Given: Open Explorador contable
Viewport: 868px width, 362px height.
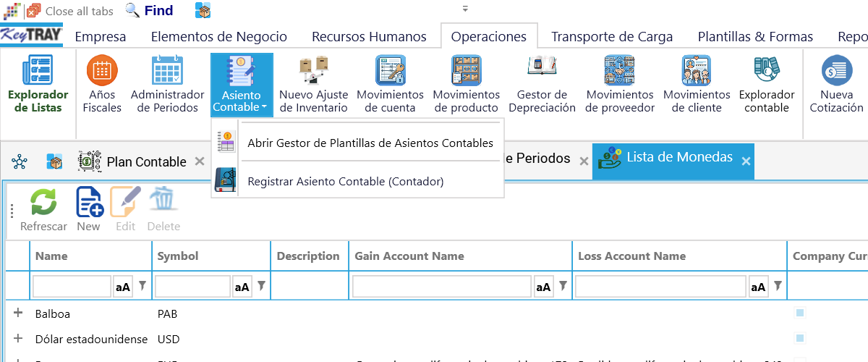Looking at the screenshot, I should click(x=767, y=85).
